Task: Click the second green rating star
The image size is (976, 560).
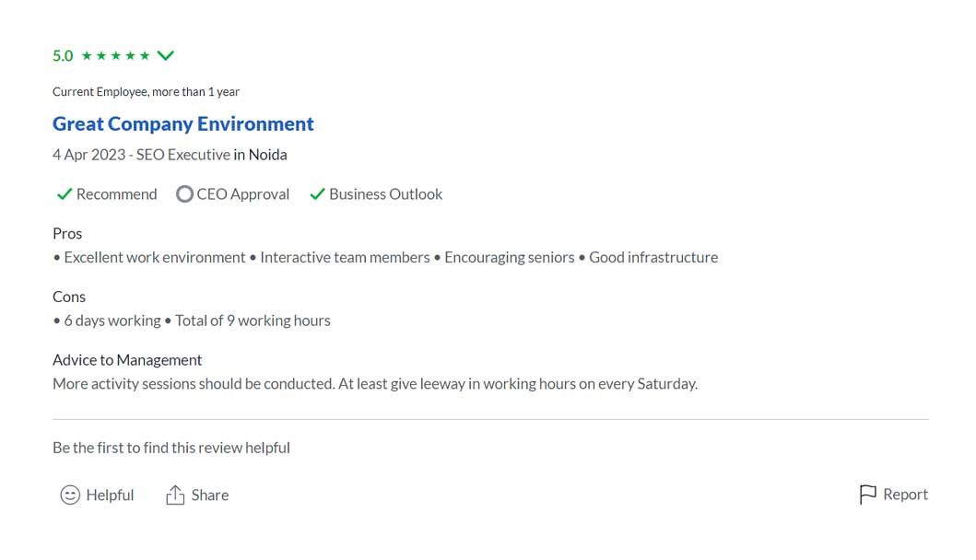Action: [x=101, y=56]
